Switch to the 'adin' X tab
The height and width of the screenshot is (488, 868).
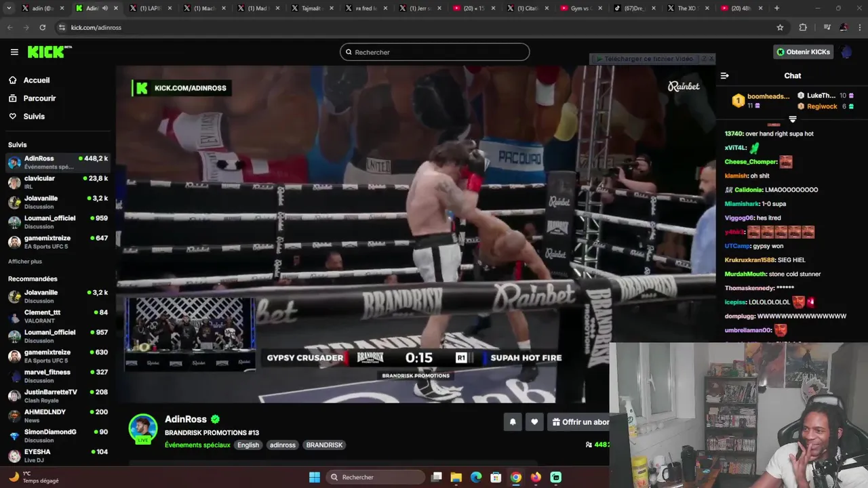42,8
